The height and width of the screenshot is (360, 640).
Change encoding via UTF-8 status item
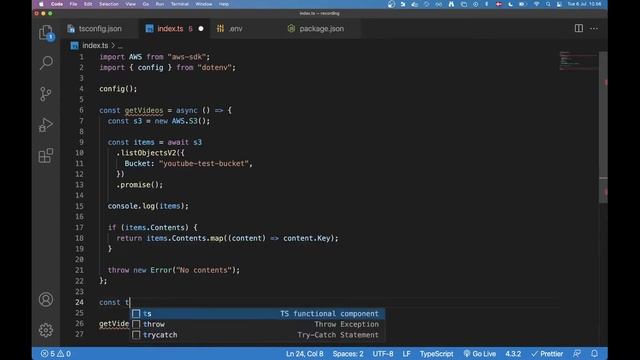point(383,353)
